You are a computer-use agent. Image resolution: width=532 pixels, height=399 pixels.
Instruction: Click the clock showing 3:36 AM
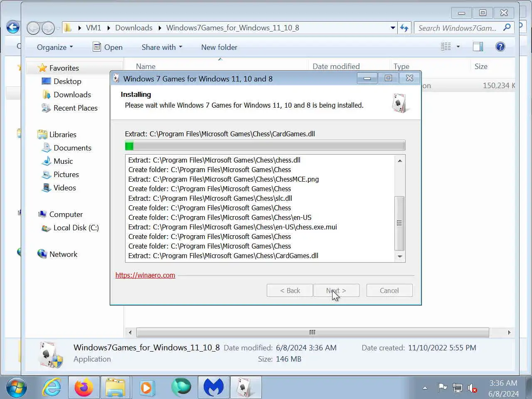503,383
